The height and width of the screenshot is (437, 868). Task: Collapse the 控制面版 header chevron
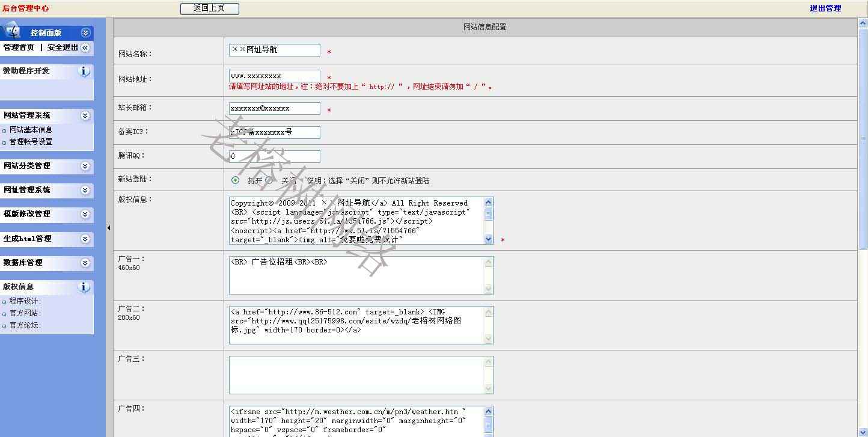click(x=85, y=33)
